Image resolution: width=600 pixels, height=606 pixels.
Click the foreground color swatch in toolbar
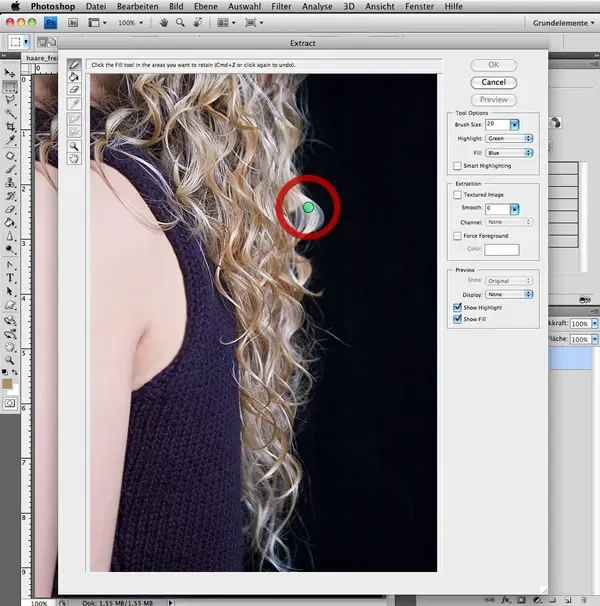point(9,382)
